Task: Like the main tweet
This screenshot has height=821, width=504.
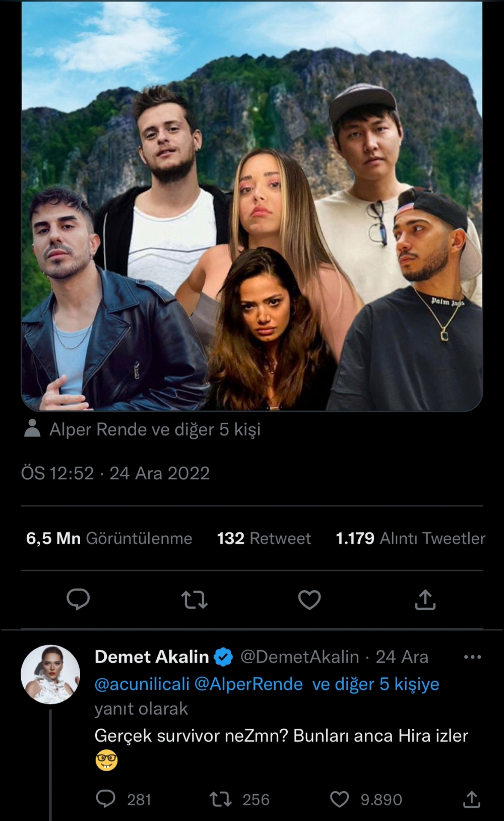Action: [x=309, y=600]
